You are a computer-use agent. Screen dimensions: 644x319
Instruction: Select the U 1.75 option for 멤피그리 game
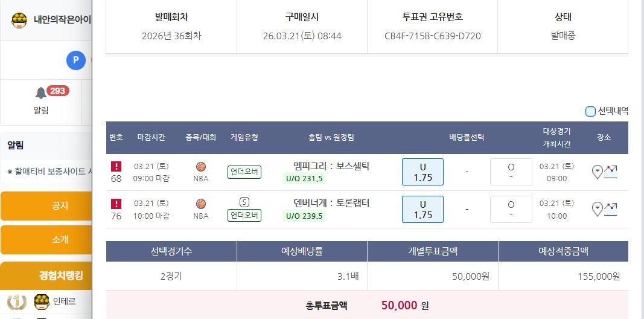point(422,172)
